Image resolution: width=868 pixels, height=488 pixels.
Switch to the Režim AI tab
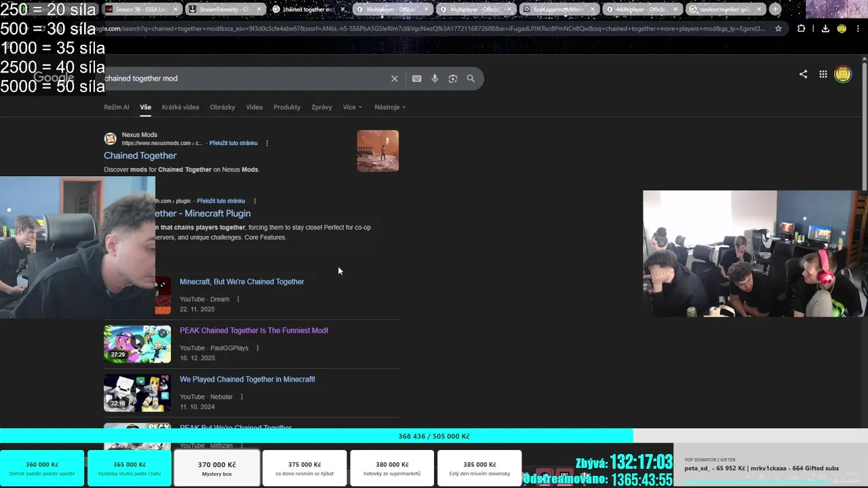click(x=116, y=107)
